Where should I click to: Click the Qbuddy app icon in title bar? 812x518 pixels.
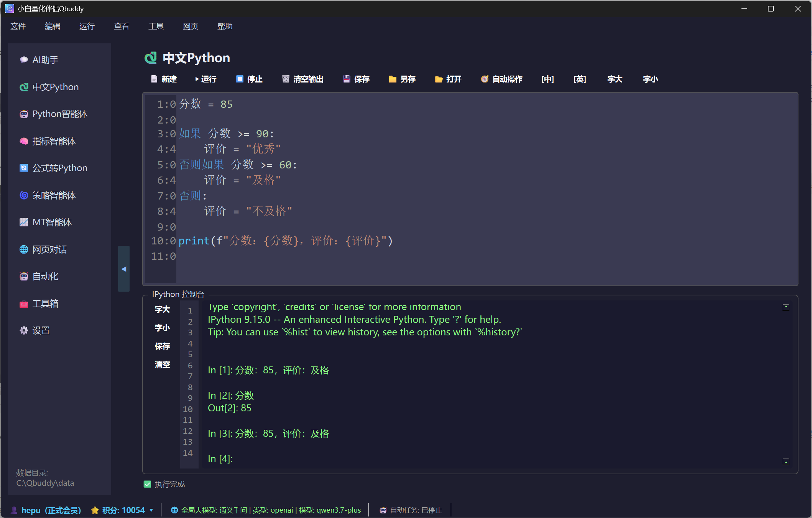pyautogui.click(x=9, y=8)
